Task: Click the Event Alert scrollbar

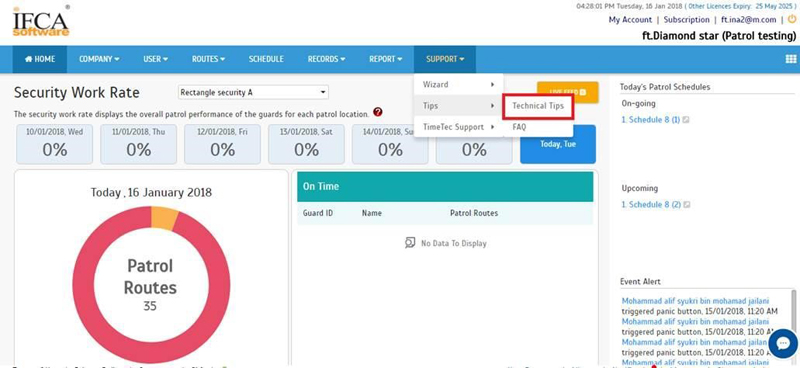Action: (x=794, y=327)
